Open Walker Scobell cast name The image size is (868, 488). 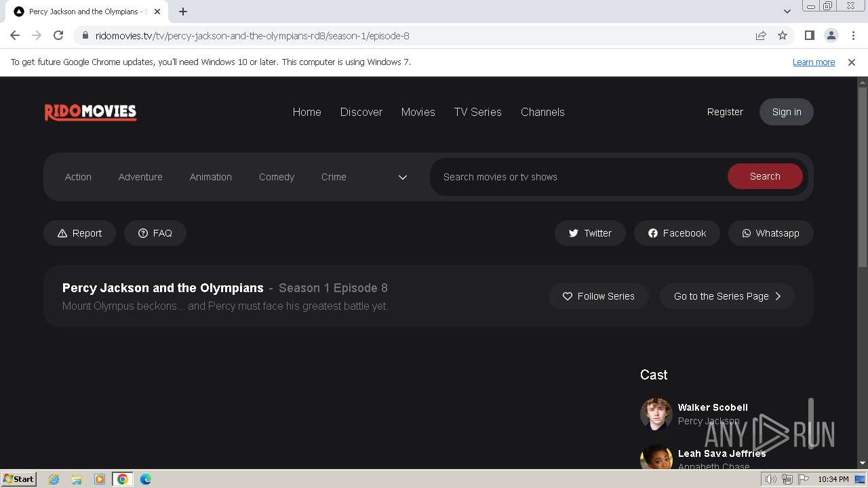[713, 407]
